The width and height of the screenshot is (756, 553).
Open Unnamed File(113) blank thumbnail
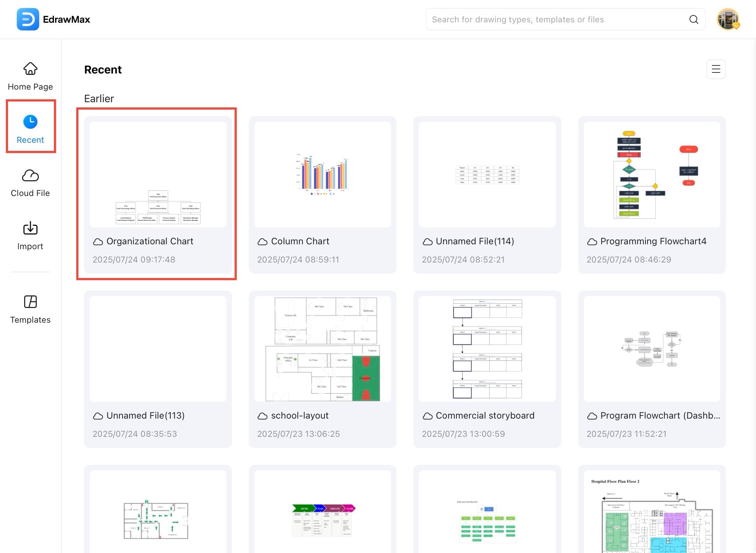tap(158, 349)
